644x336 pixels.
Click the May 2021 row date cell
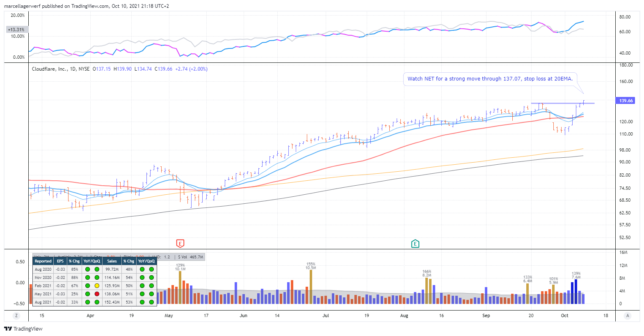[x=43, y=294]
